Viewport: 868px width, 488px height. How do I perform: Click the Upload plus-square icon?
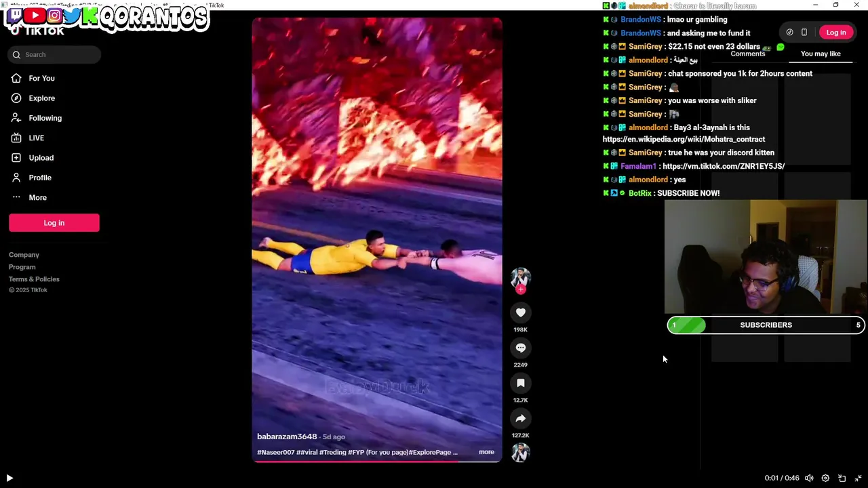pyautogui.click(x=16, y=158)
